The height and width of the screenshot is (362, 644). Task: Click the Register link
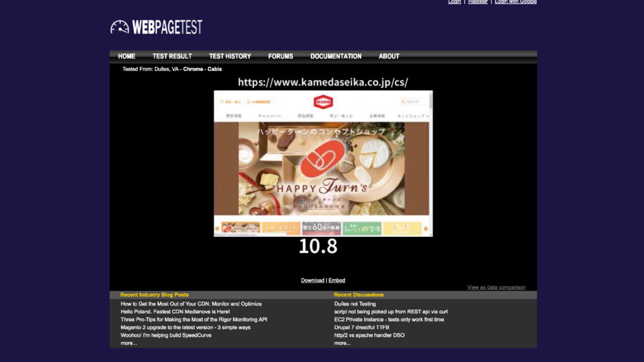(x=478, y=2)
